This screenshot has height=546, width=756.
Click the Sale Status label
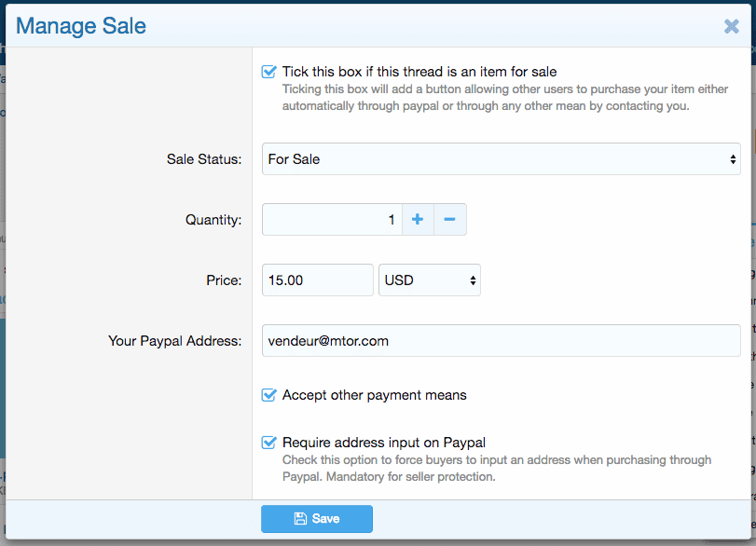coord(203,159)
